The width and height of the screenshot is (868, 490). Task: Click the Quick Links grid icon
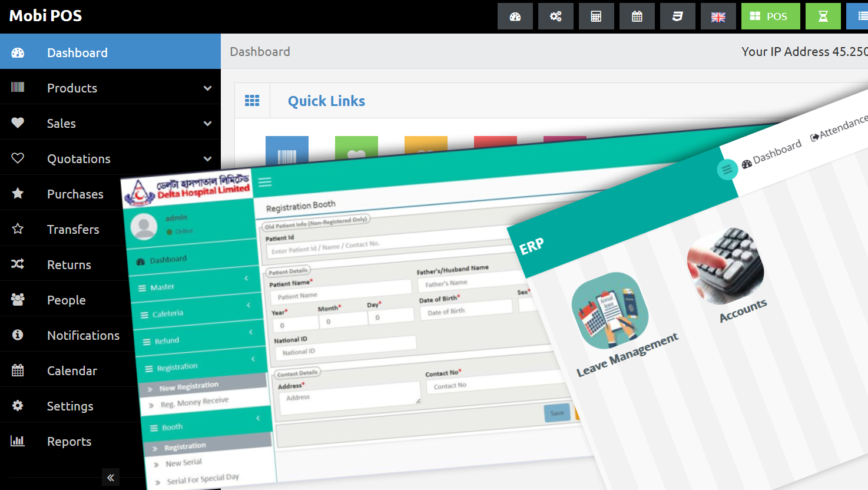pyautogui.click(x=252, y=101)
